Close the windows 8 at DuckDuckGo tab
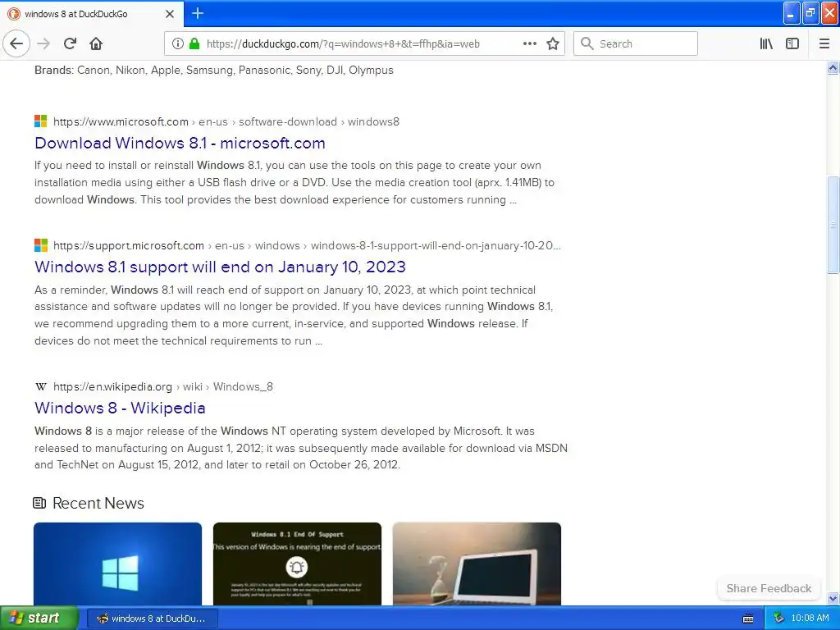 170,14
